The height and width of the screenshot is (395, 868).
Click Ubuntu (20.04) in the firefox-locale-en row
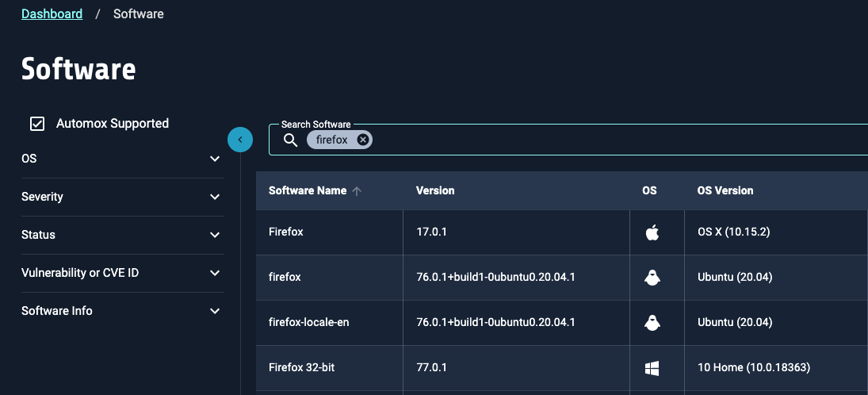pos(776,323)
